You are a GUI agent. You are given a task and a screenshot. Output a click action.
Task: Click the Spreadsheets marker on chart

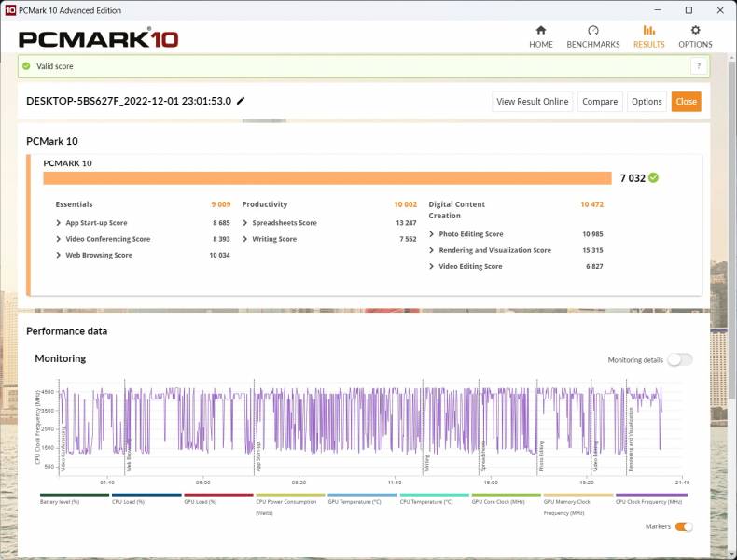tap(482, 456)
